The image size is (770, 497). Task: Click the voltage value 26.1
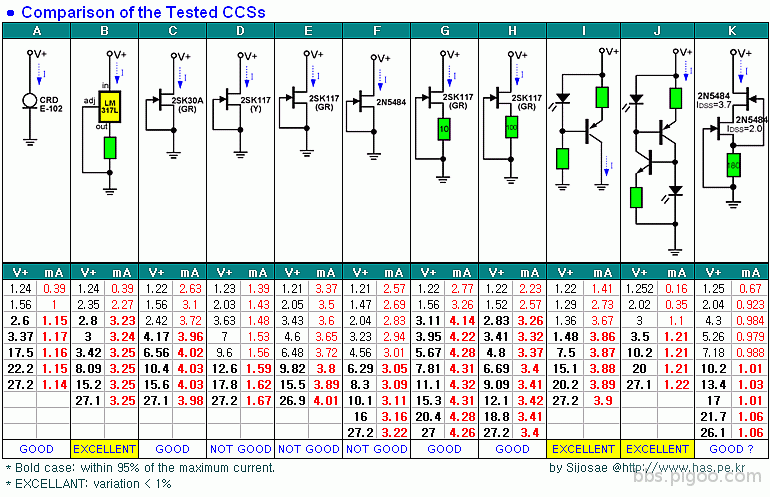714,433
